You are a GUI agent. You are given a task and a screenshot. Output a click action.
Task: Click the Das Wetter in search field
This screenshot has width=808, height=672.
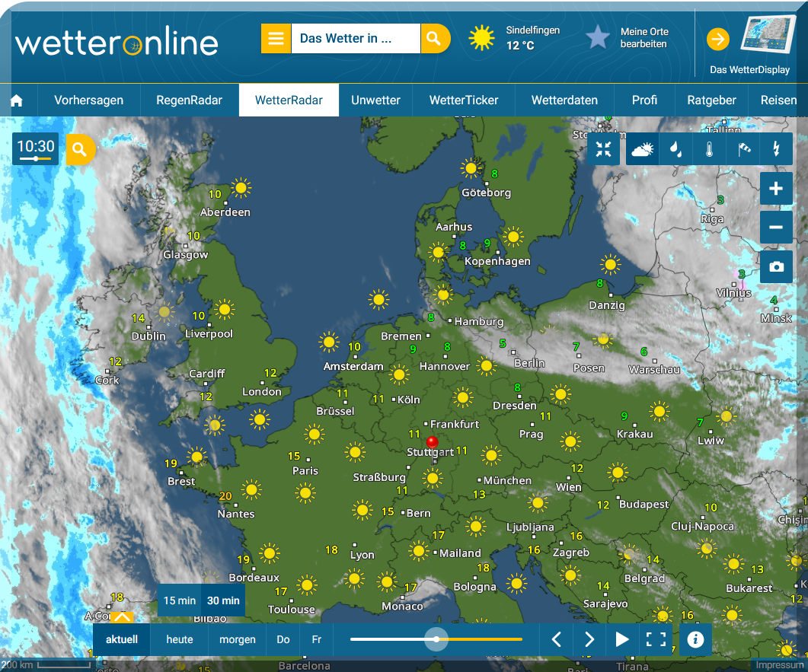pos(355,38)
